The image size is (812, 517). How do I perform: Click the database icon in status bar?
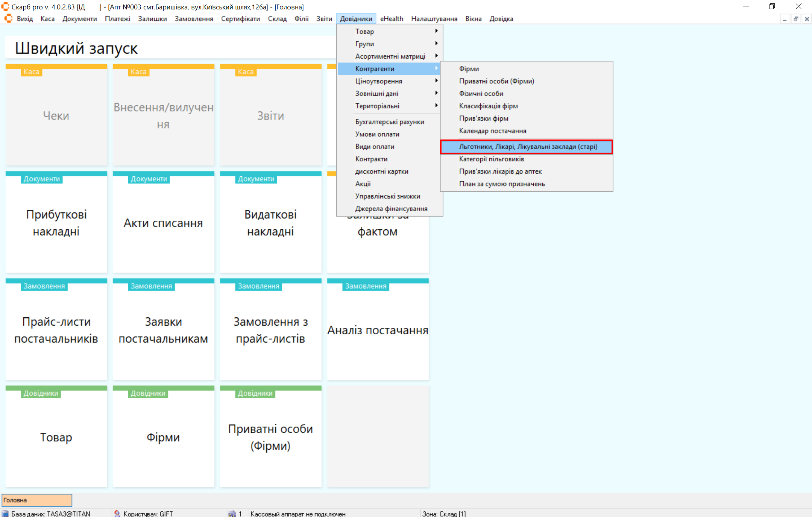pyautogui.click(x=5, y=514)
